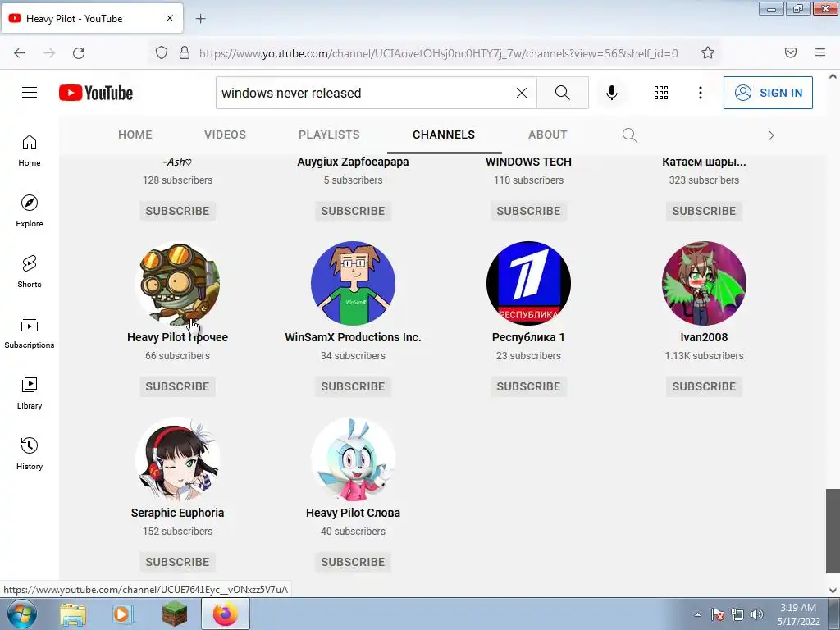Viewport: 840px width, 630px height.
Task: Close the Heavy Pilot - YouTube tab
Action: pos(169,18)
